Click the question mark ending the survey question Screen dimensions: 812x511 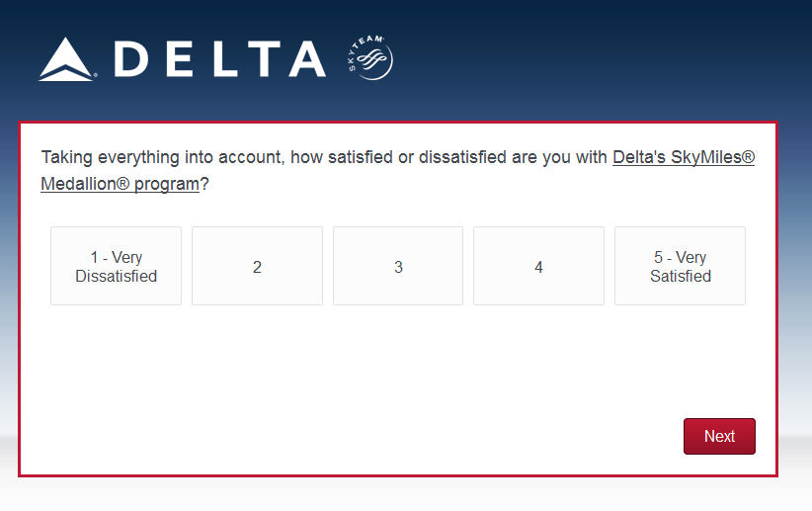(204, 184)
